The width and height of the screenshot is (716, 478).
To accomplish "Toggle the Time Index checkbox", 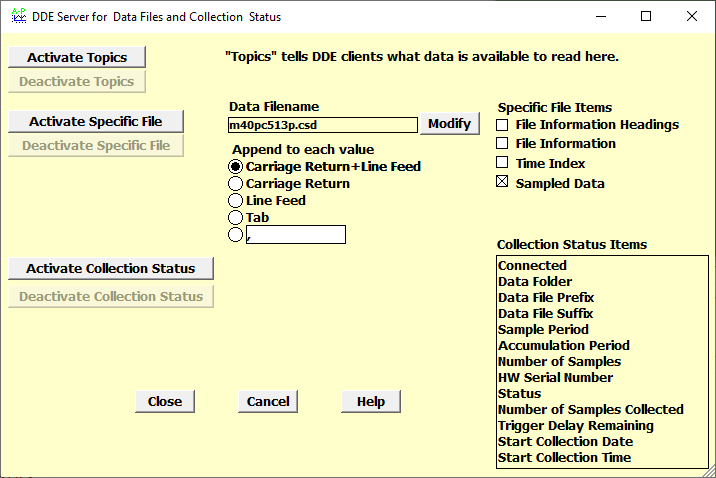I will [503, 163].
